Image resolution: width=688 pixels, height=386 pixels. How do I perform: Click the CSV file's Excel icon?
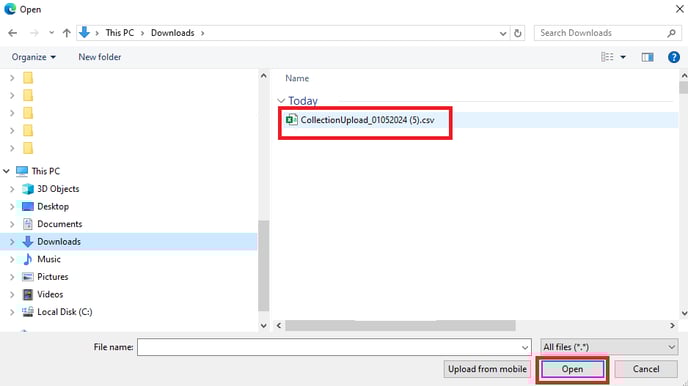click(x=291, y=120)
